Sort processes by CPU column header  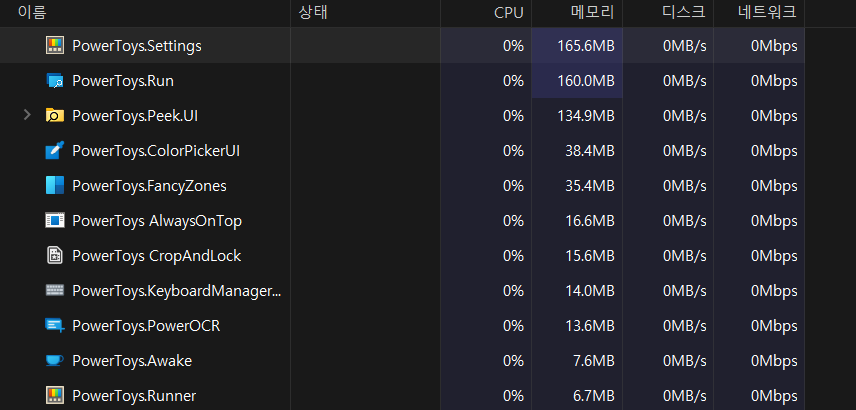click(x=508, y=13)
